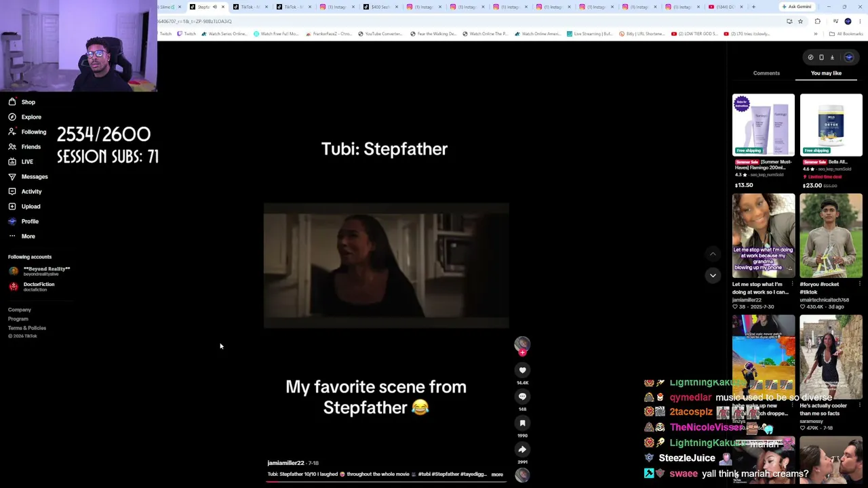Go to the previous video with up chevron
Image resolution: width=868 pixels, height=488 pixels.
[713, 254]
